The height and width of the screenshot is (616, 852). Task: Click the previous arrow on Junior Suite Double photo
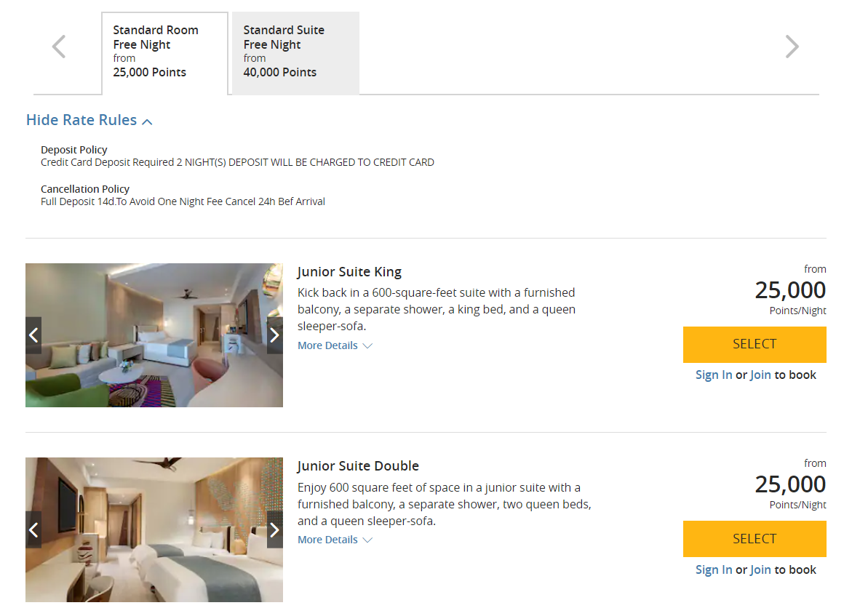pyautogui.click(x=33, y=529)
